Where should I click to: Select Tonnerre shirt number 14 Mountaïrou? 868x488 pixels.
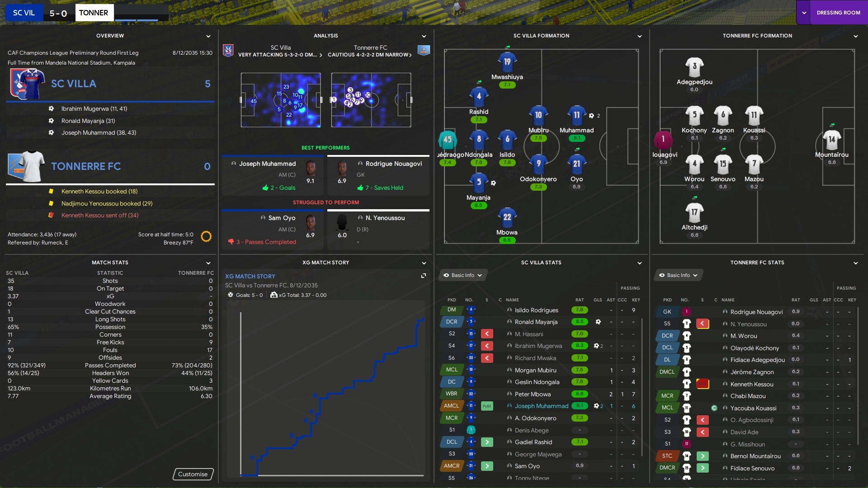click(x=832, y=140)
